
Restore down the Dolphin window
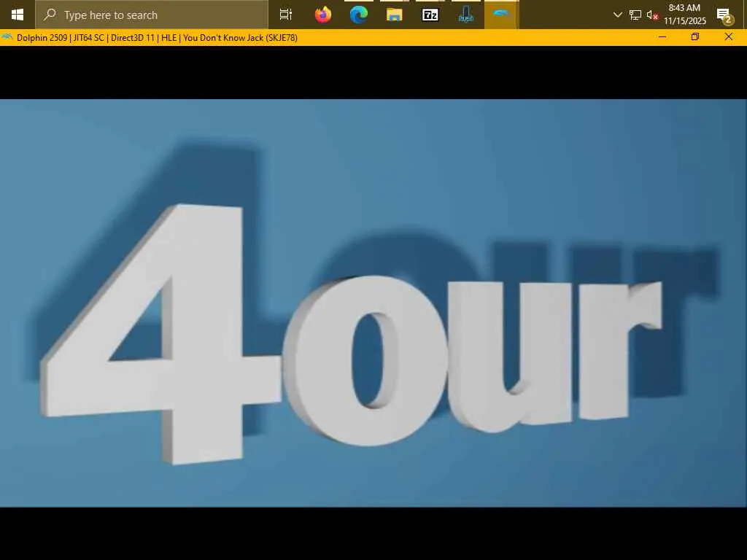[x=695, y=37]
